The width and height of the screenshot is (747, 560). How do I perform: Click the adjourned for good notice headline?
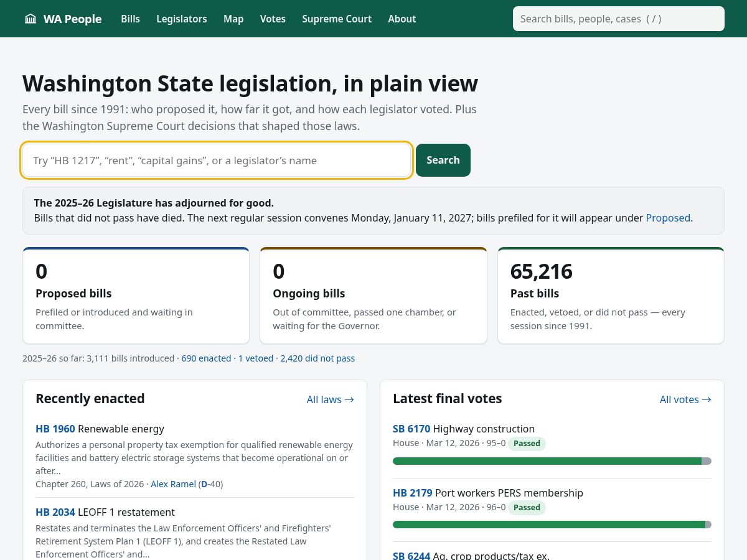pyautogui.click(x=154, y=203)
